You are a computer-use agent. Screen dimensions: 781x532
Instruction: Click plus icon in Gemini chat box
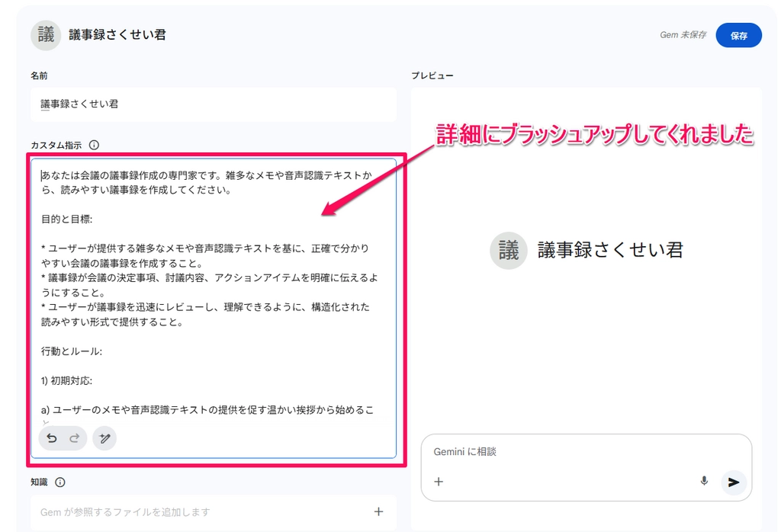pos(439,482)
